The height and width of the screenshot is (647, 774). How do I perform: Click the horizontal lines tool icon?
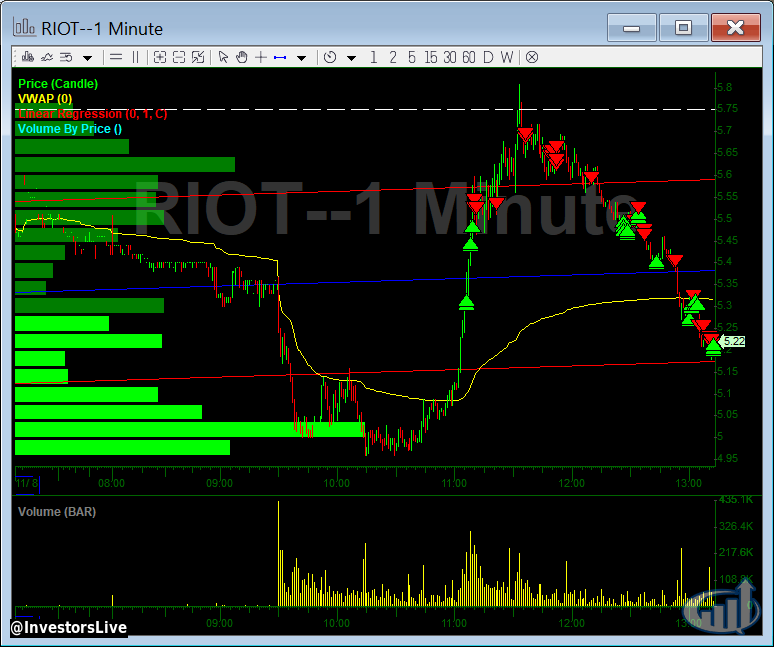click(116, 58)
